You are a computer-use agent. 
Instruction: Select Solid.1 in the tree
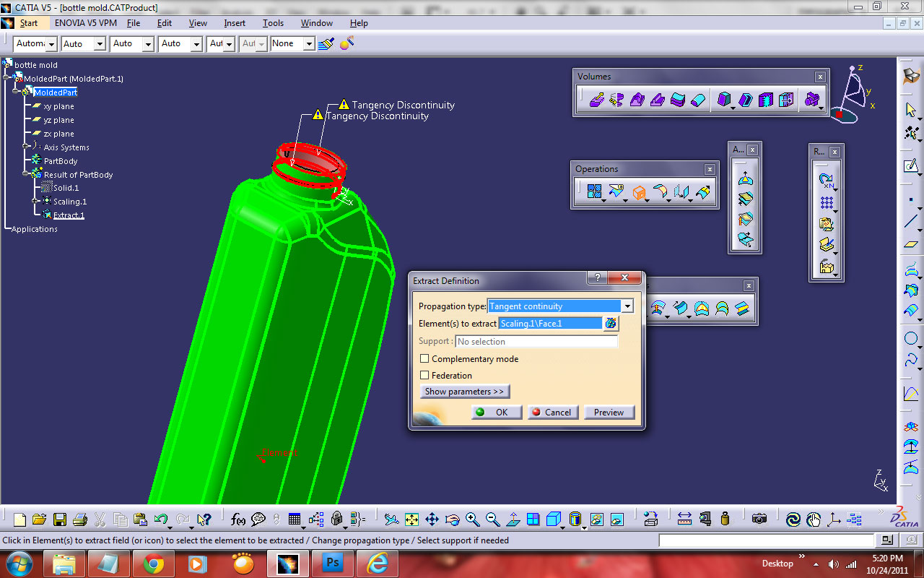coord(66,188)
